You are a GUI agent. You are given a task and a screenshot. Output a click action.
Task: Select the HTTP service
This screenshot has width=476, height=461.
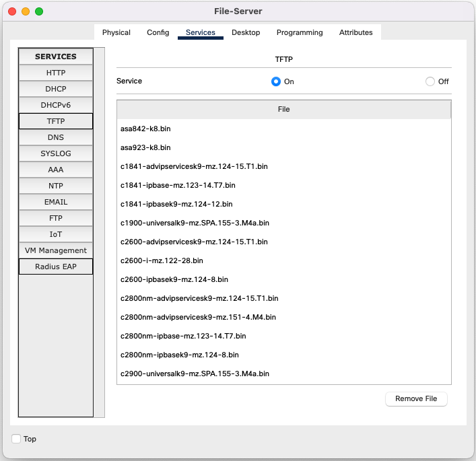(56, 73)
